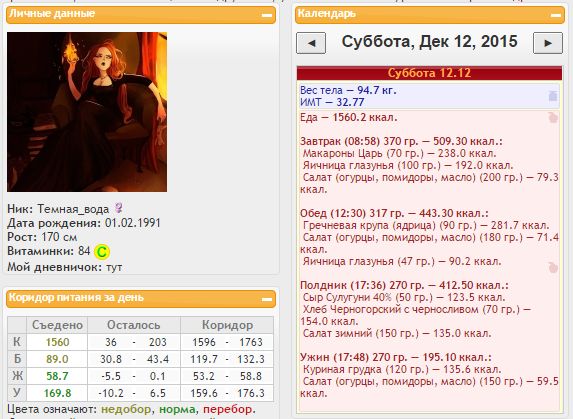
Task: Select the Обед (12:30) meal entry
Action: (x=394, y=213)
